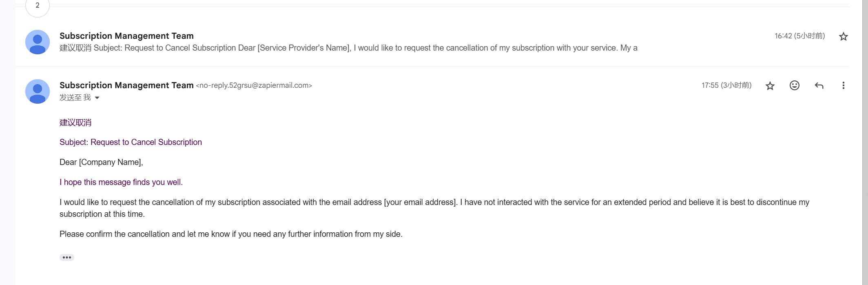Click the no-reply zapiermail.com email address
This screenshot has height=285, width=868.
pos(254,85)
